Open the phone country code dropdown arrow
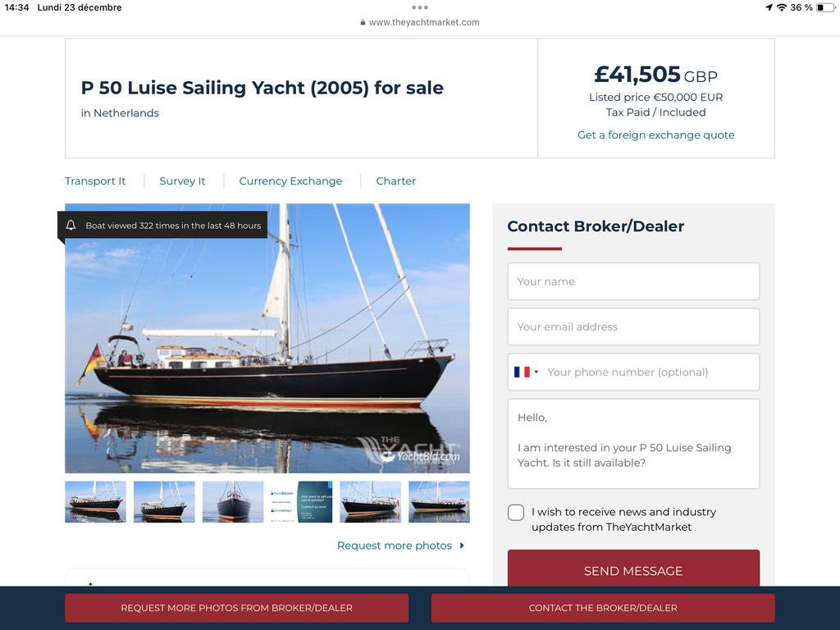 536,372
